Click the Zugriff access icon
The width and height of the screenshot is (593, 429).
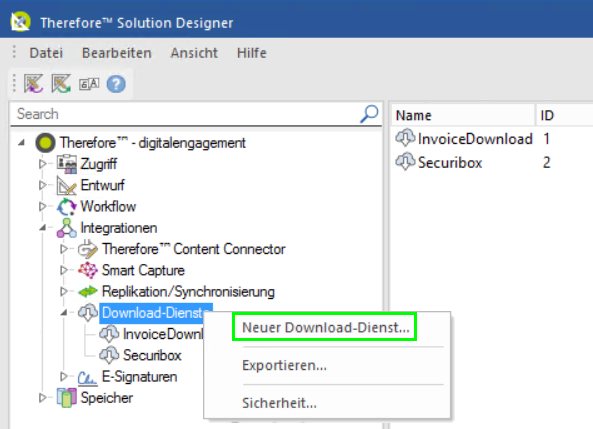click(x=67, y=164)
